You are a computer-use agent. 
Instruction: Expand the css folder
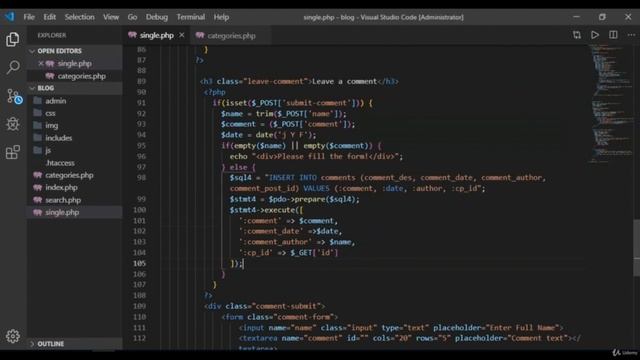coord(50,113)
